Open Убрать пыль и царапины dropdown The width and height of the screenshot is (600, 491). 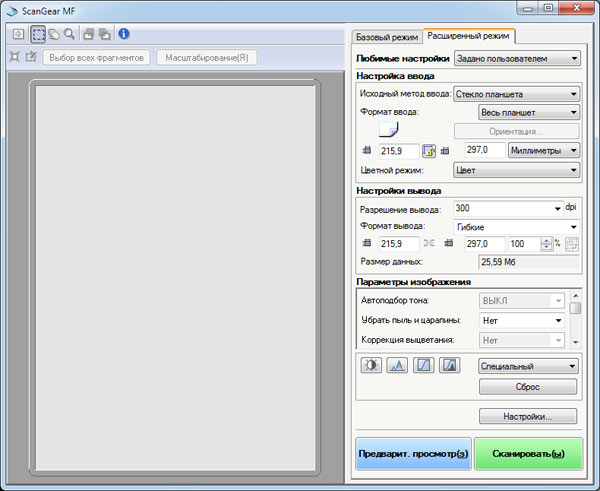click(522, 320)
